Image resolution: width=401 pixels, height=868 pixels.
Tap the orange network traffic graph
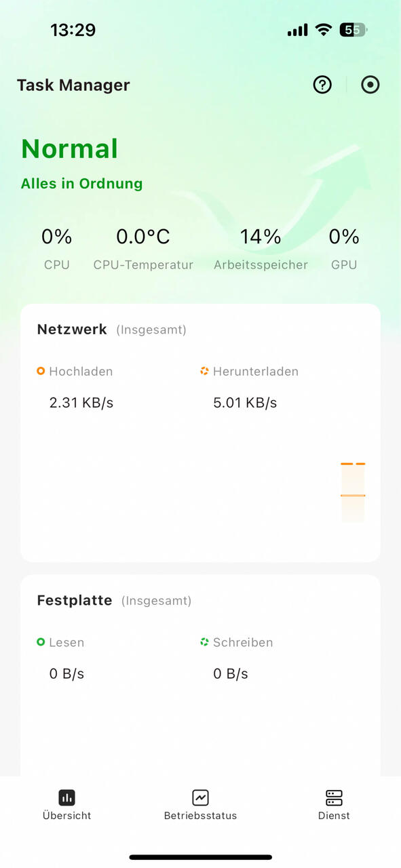(x=353, y=492)
